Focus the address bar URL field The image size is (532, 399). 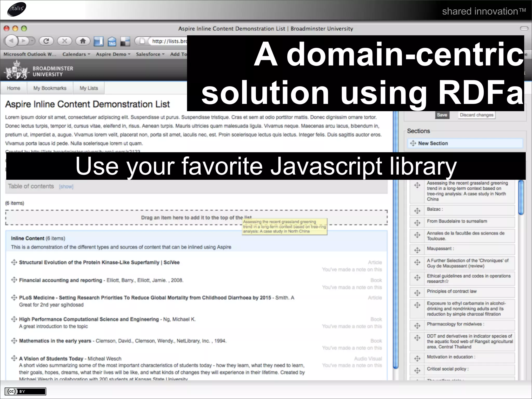(168, 41)
